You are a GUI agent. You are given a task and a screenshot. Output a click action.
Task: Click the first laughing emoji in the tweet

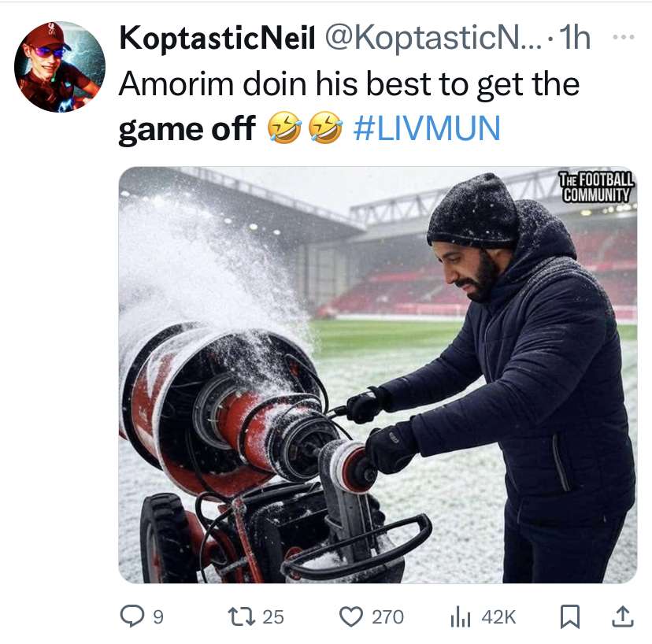click(283, 129)
